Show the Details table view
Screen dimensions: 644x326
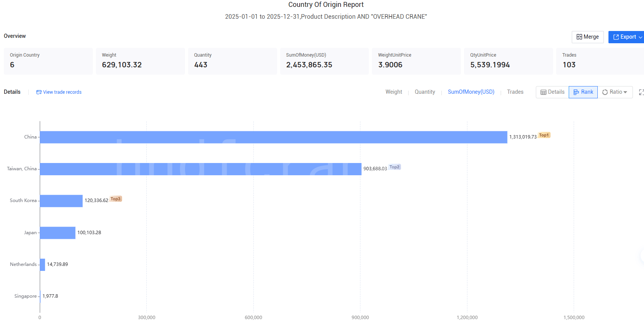tap(552, 92)
